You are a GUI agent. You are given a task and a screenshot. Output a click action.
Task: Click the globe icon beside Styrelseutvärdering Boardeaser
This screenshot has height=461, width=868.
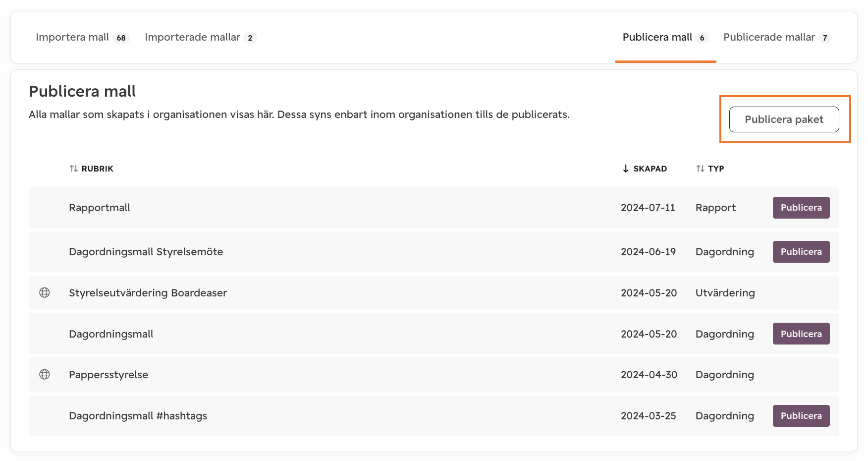pyautogui.click(x=45, y=292)
